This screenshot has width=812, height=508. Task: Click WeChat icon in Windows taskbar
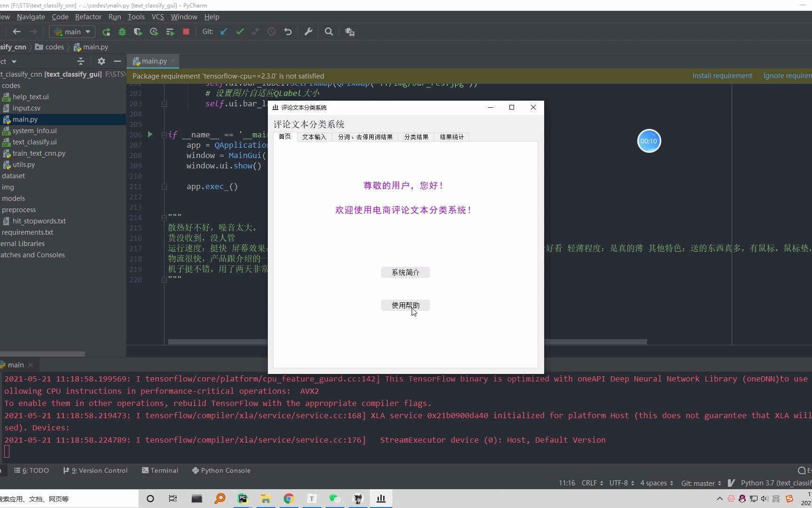coord(335,499)
